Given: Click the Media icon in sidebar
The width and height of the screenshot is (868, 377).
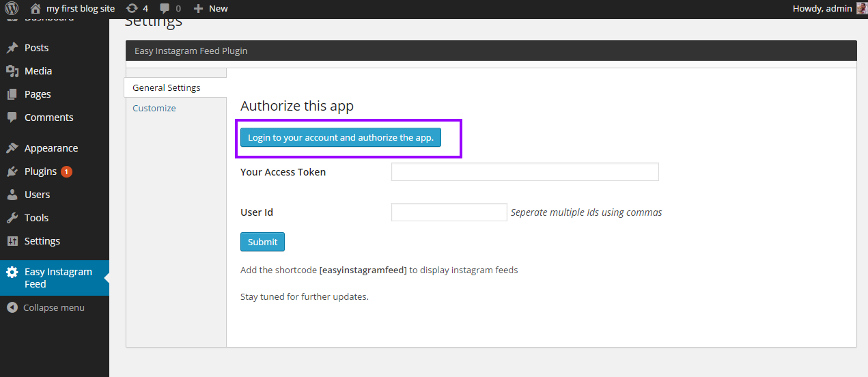Looking at the screenshot, I should coord(12,71).
